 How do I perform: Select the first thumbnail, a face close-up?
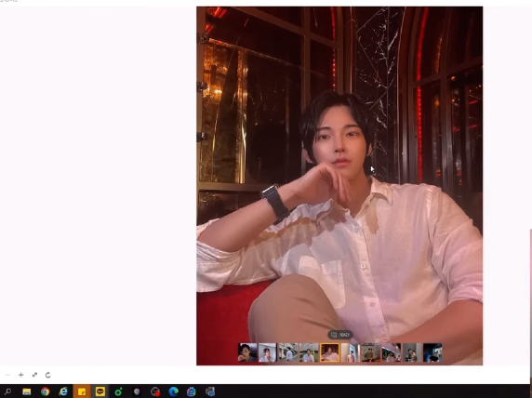pos(247,352)
